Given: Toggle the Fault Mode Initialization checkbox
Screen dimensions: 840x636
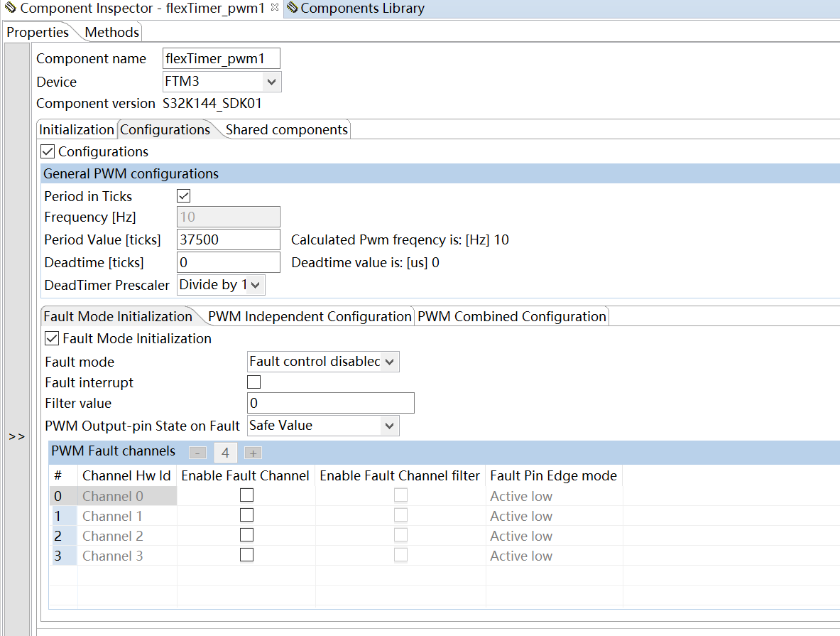Looking at the screenshot, I should [52, 338].
